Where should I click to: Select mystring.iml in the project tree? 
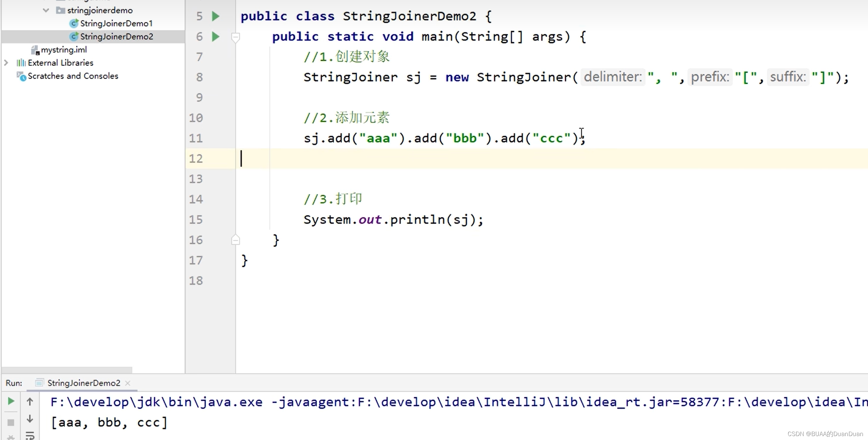pyautogui.click(x=64, y=50)
